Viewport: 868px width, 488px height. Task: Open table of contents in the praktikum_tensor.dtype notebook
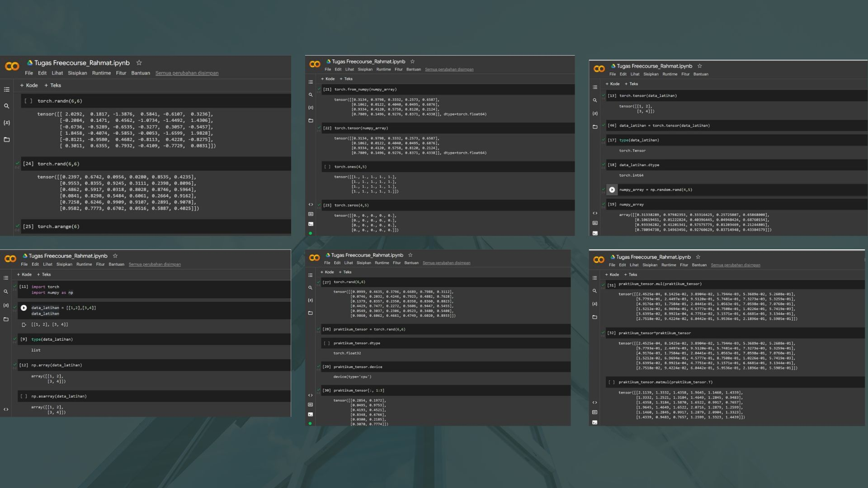point(310,275)
